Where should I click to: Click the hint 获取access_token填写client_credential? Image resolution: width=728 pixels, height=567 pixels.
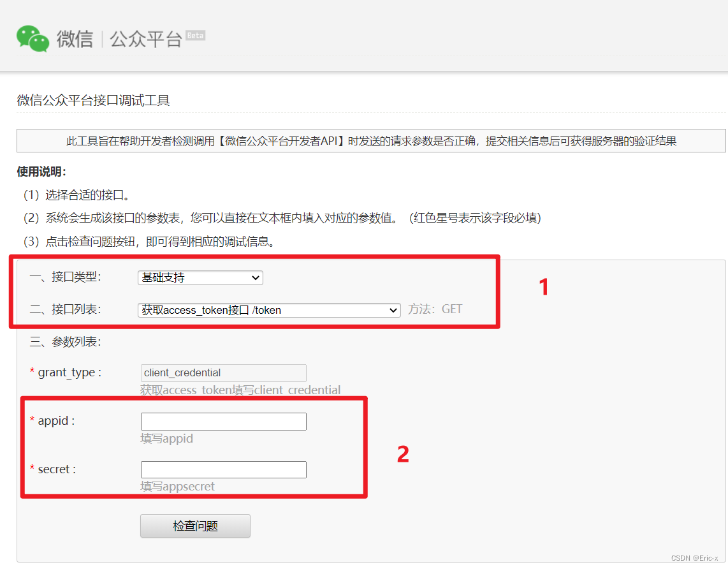[x=240, y=390]
